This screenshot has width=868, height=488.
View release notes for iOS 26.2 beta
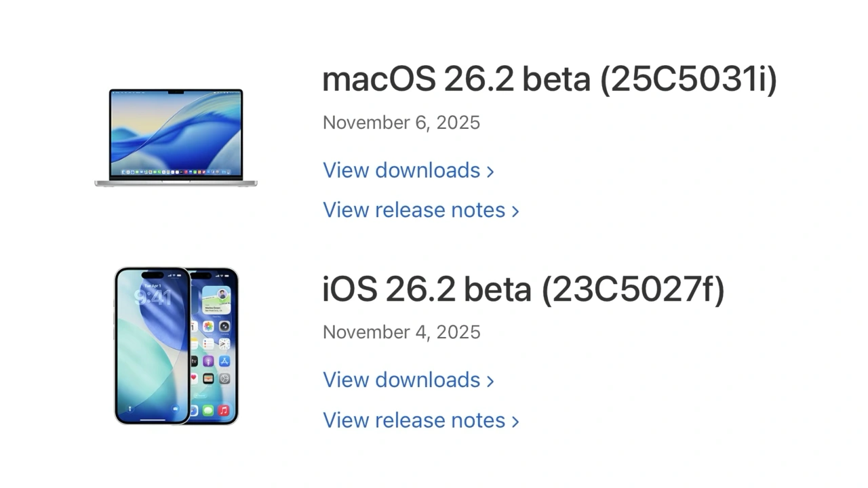point(414,420)
